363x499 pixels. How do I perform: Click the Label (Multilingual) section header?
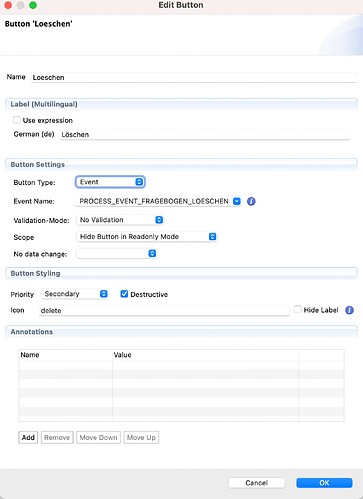(181, 104)
